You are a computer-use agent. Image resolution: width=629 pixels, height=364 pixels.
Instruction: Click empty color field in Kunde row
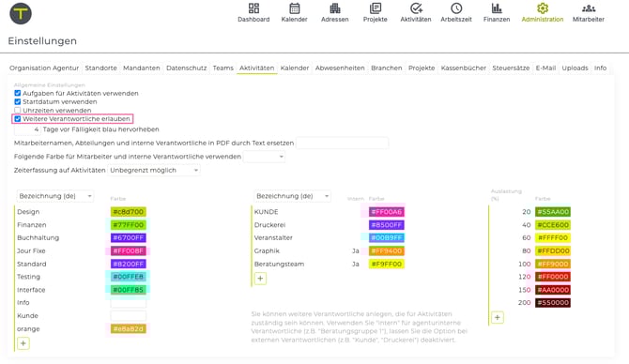tap(129, 316)
